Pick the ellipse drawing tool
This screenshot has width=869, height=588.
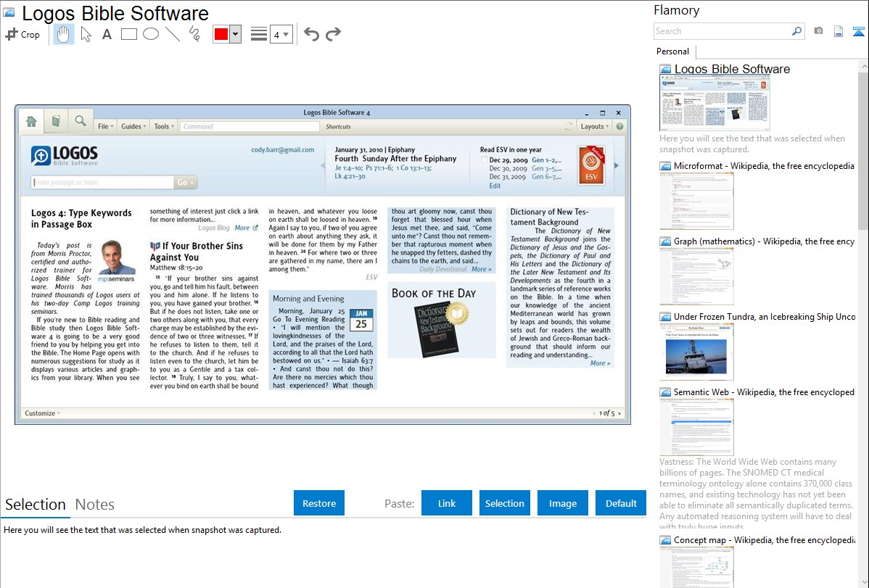pyautogui.click(x=151, y=34)
